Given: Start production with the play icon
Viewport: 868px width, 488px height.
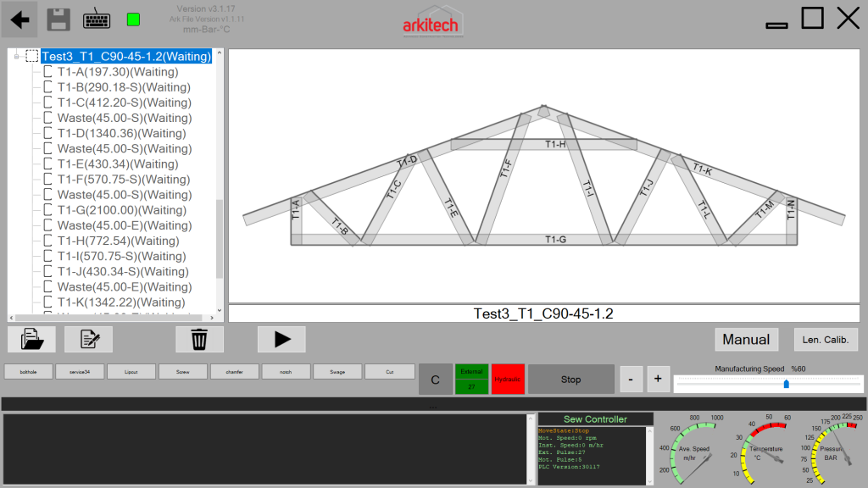Looking at the screenshot, I should point(281,339).
